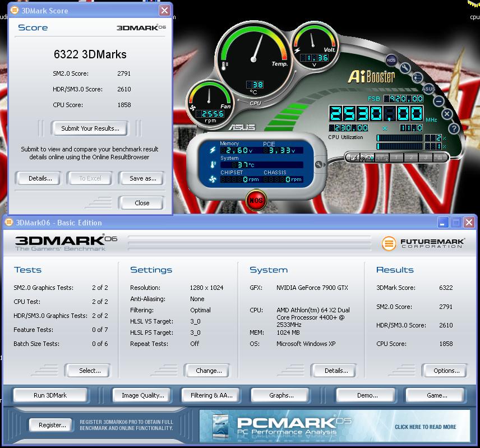Screen dimensions: 480x448
Task: Select profile 2 in AI Booster toolbar
Action: point(411,158)
